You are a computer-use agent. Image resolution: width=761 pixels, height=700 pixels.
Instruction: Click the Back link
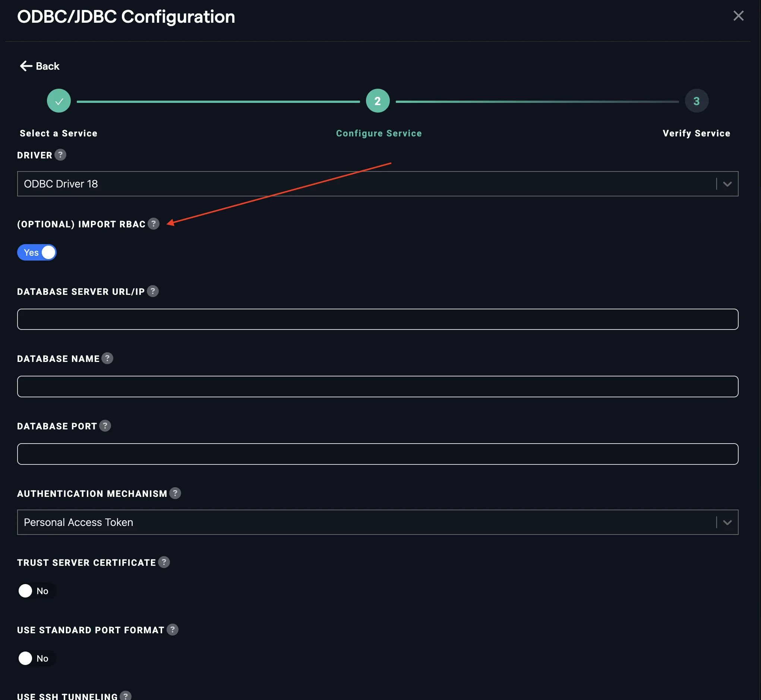(39, 66)
